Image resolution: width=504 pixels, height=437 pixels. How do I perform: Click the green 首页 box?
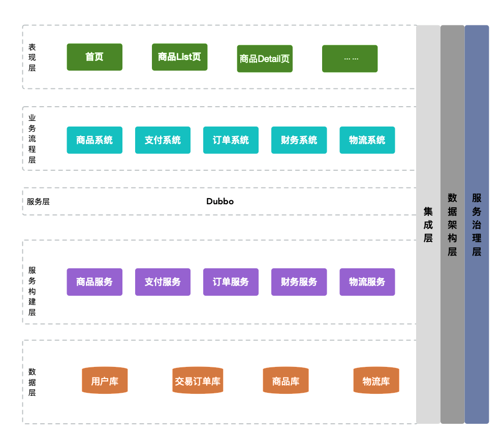(94, 57)
